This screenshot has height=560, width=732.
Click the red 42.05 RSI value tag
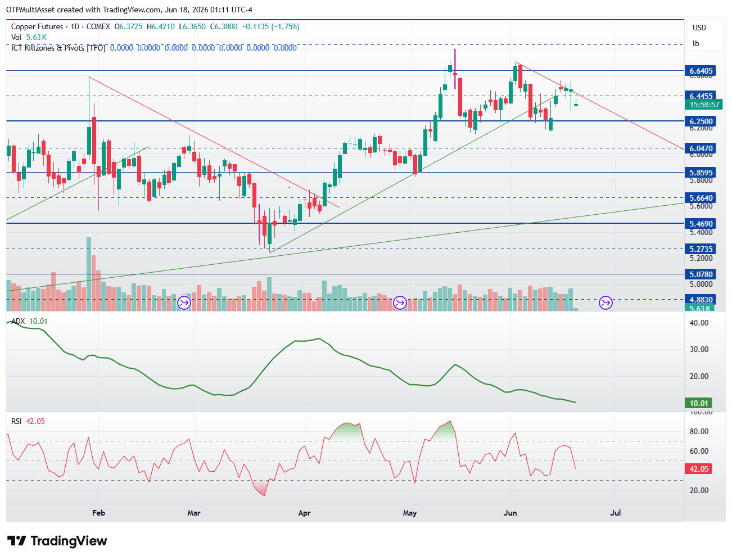click(699, 469)
